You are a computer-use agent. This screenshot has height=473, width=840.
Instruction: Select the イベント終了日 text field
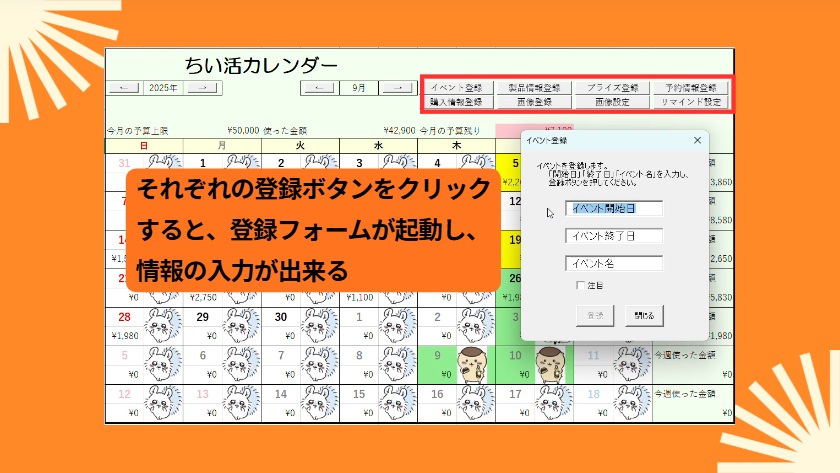pos(614,236)
